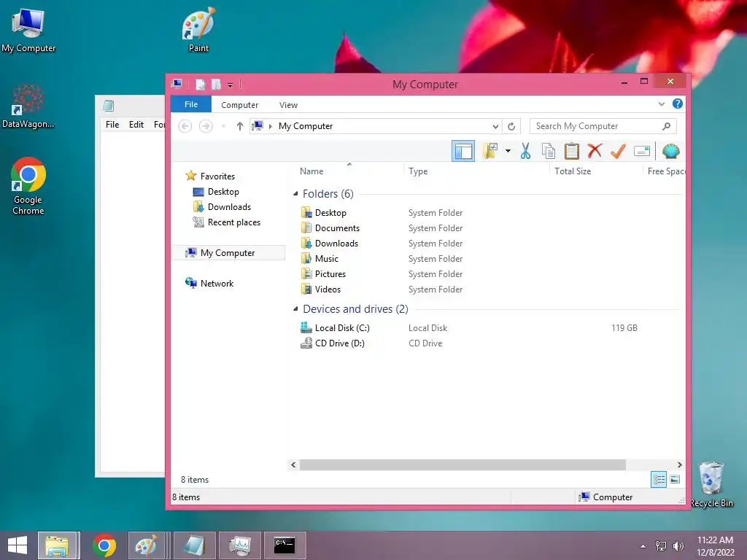Click the Forward navigation arrow
This screenshot has height=560, width=747.
(206, 126)
